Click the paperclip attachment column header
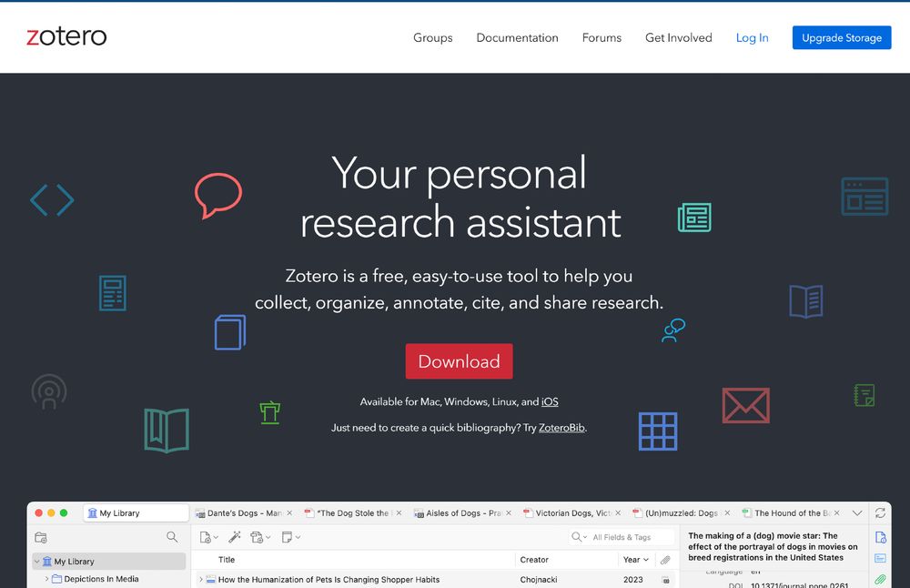This screenshot has width=910, height=588. (666, 560)
